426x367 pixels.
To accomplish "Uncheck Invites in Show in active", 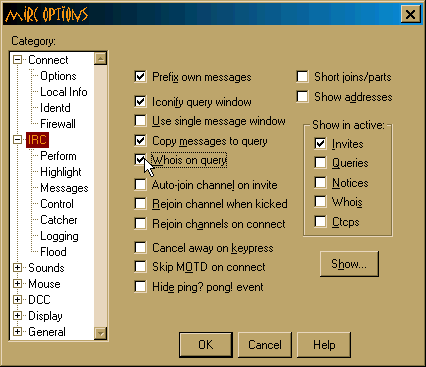I will [320, 144].
